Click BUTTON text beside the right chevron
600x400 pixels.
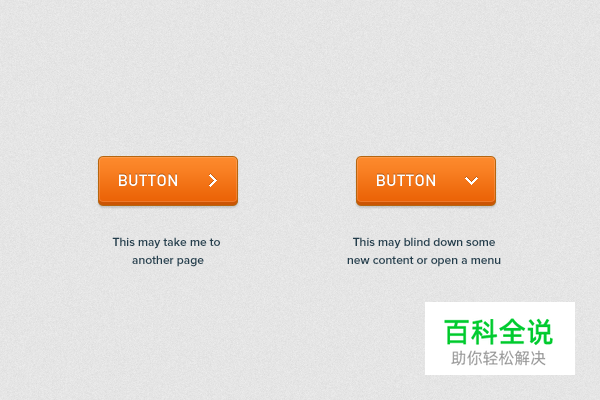[x=148, y=181]
